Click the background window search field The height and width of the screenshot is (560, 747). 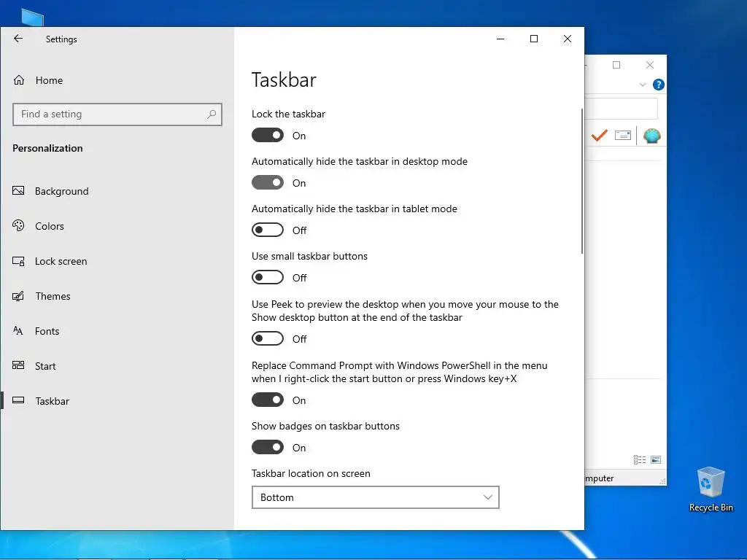tap(622, 109)
